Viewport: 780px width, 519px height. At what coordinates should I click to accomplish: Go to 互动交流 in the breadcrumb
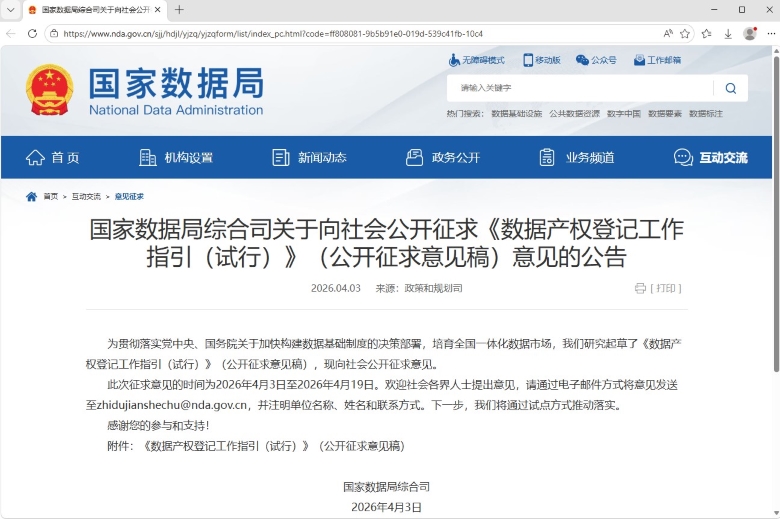pos(86,197)
